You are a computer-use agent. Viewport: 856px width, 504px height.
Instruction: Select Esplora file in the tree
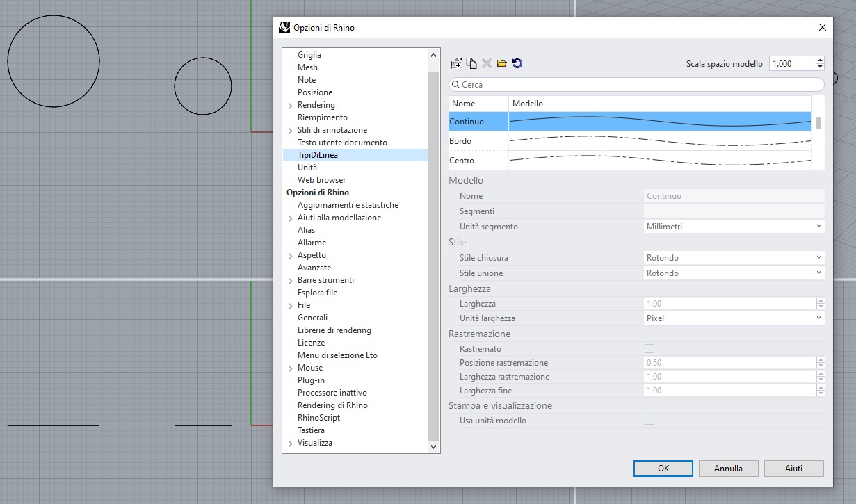318,293
